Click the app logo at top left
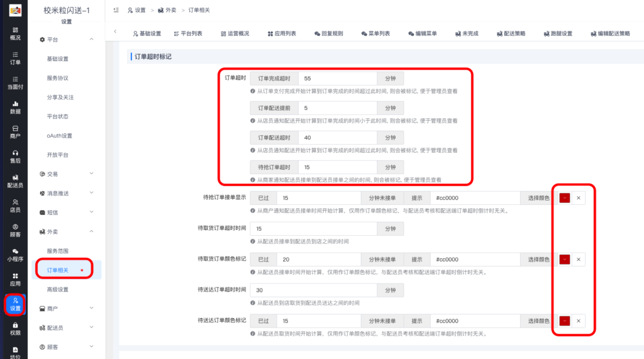The image size is (644, 359). click(x=15, y=10)
